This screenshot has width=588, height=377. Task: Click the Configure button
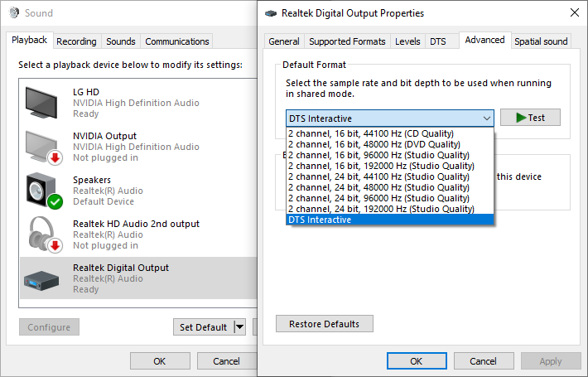(49, 327)
